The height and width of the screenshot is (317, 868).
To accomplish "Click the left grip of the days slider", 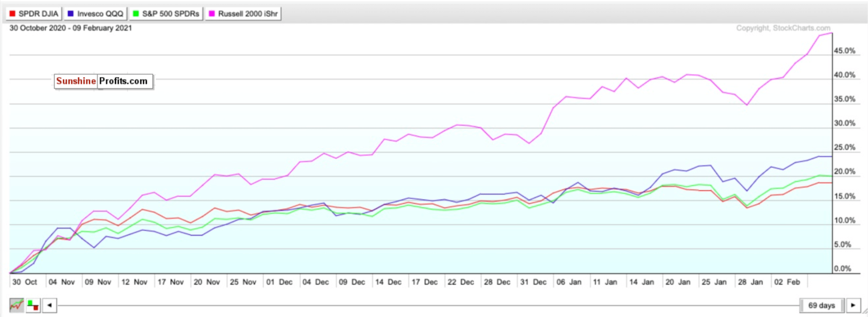I will pos(802,305).
